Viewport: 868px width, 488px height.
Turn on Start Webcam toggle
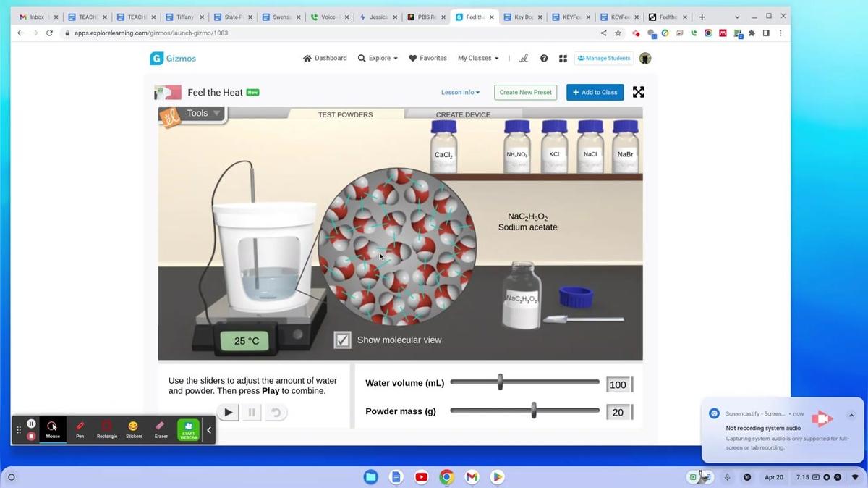(188, 429)
